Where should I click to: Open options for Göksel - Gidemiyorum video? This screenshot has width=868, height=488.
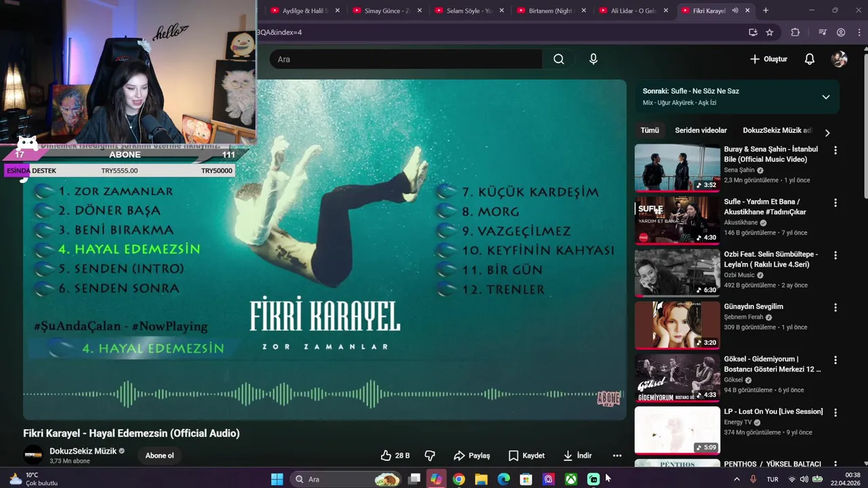pos(835,360)
